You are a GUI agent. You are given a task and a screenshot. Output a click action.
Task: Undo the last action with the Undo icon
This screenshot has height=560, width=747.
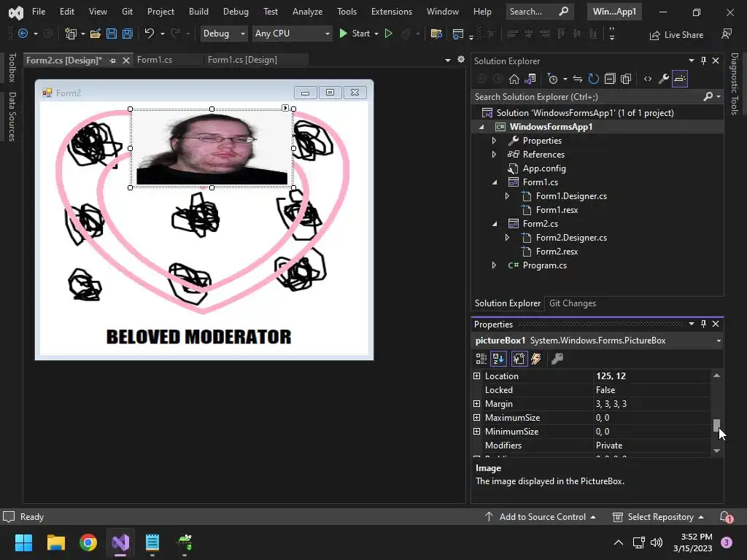[x=149, y=34]
